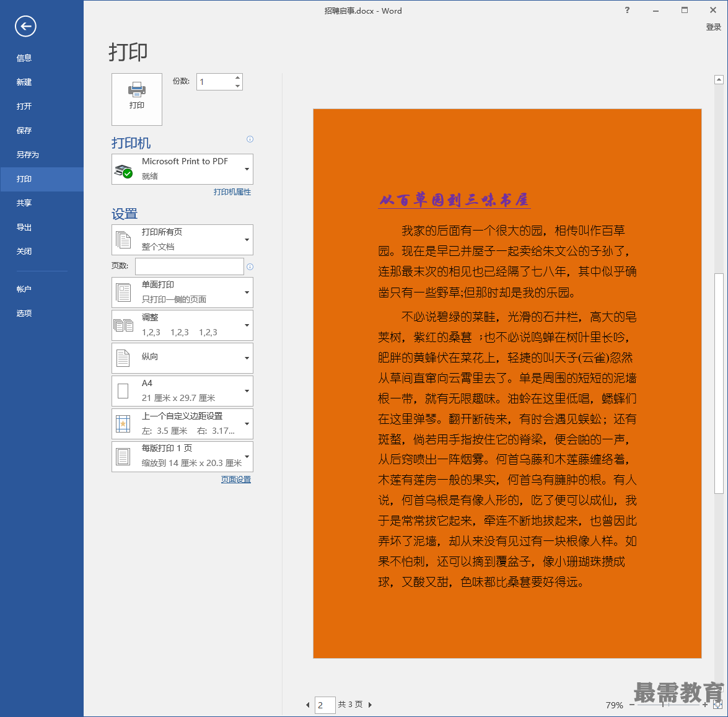728x717 pixels.
Task: Go to next page with right arrow
Action: click(370, 705)
